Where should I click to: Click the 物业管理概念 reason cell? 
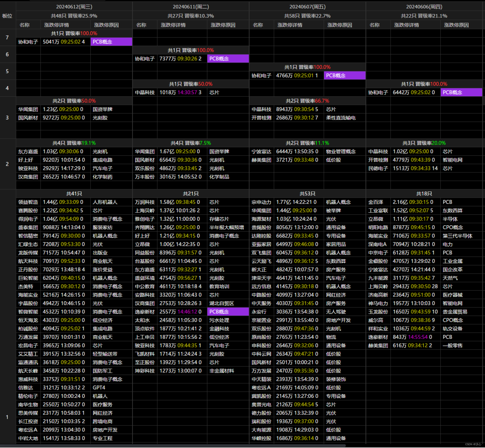344,152
